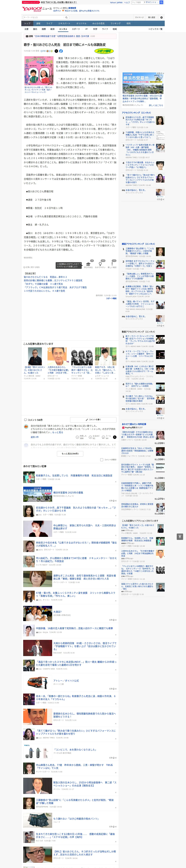React with 学びがある graduation cap icon
186x868 pixels.
[x=89, y=264]
